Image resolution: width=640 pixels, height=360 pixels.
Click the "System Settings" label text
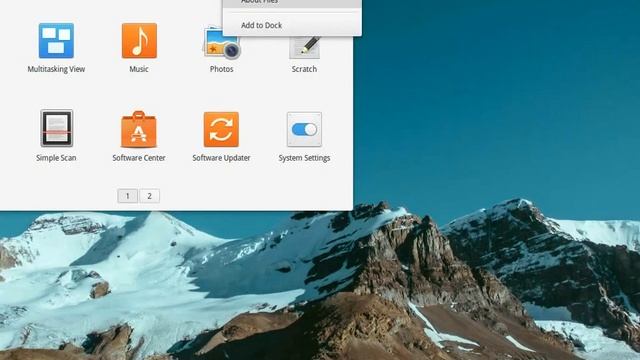click(304, 158)
